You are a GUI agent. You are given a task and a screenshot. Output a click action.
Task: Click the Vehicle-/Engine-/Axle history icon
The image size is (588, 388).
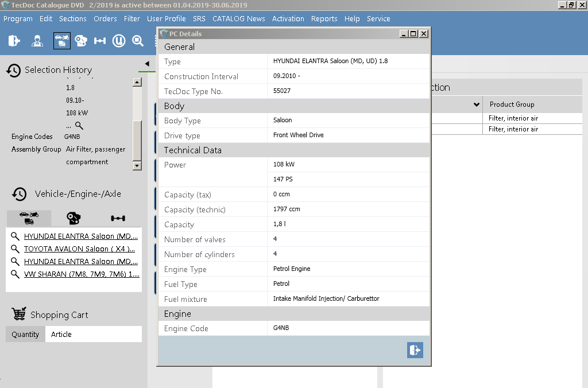pyautogui.click(x=19, y=194)
